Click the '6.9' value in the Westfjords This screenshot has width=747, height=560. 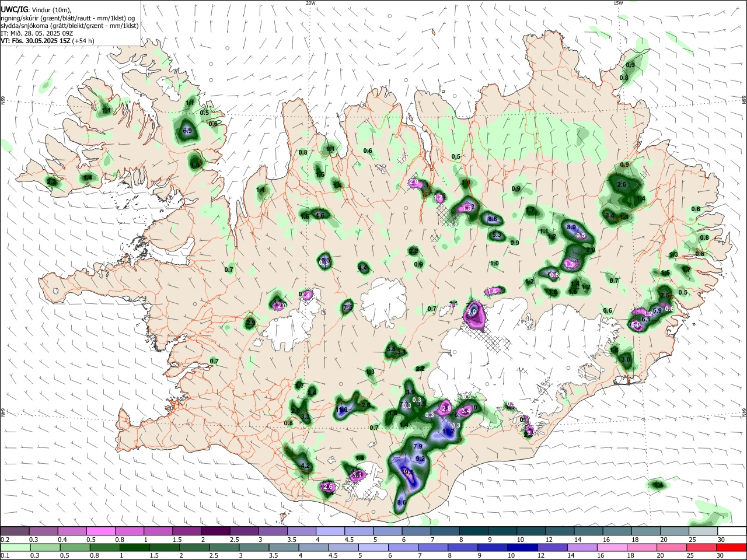187,131
